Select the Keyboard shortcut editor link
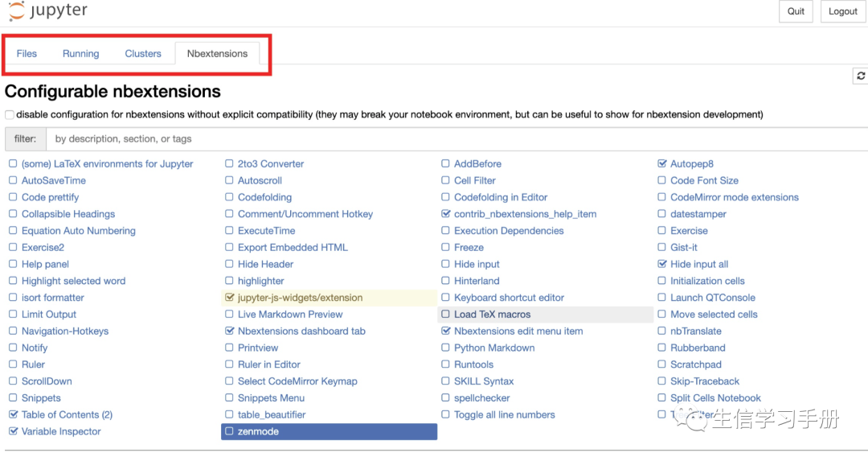This screenshot has width=868, height=457. coord(509,298)
